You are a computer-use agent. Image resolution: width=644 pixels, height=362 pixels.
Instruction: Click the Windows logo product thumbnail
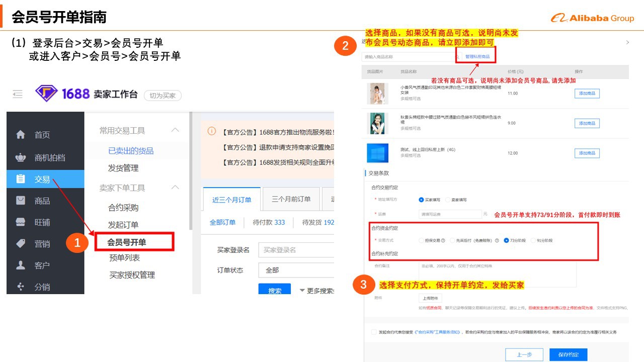pyautogui.click(x=377, y=153)
